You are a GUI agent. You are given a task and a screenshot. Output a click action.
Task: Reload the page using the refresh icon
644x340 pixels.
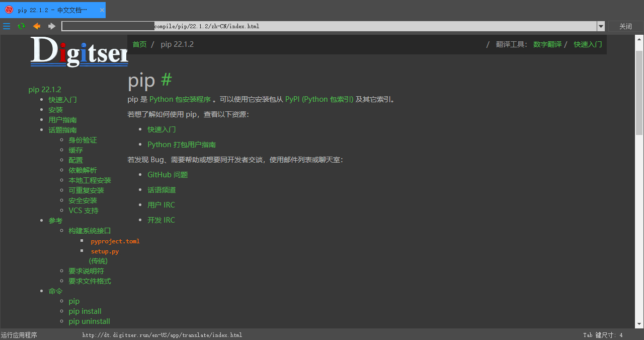pos(21,26)
